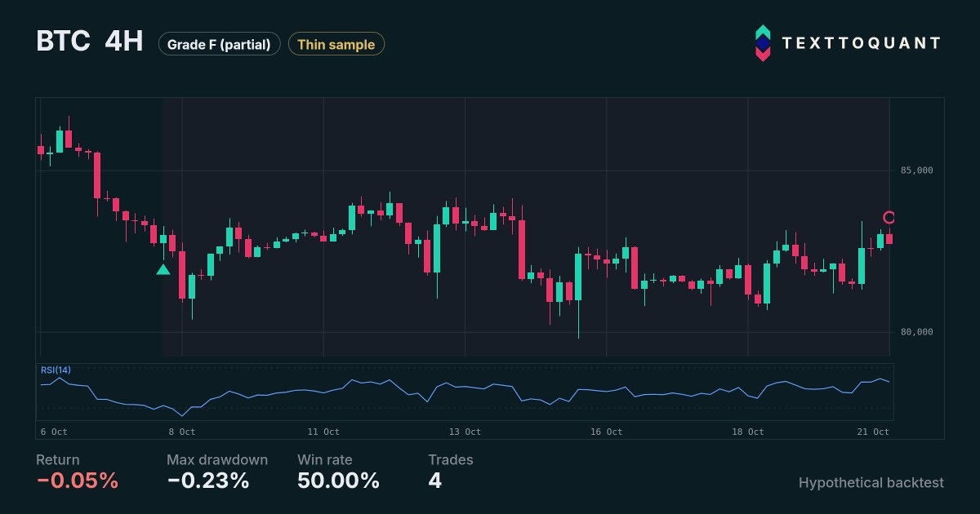Click the 11 Oct date label
The image size is (980, 514).
(323, 432)
